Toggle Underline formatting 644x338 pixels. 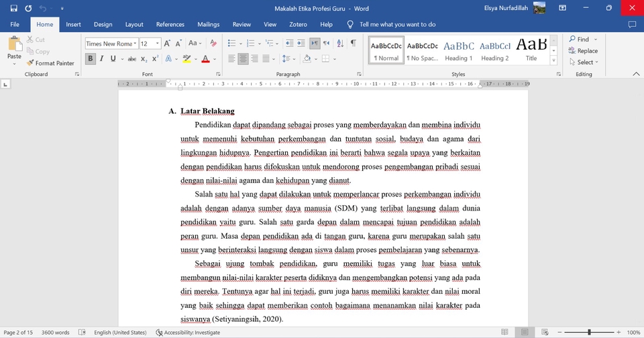coord(113,59)
